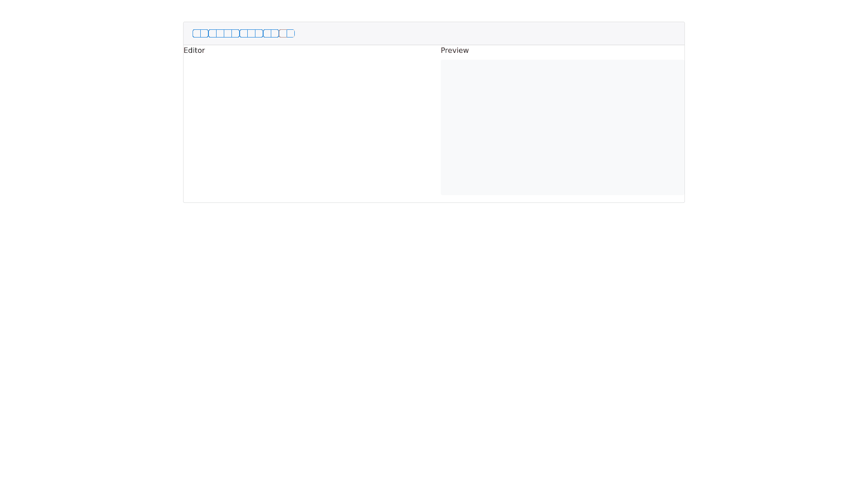Screen dimensions: 868x488
Task: Click third button of the four-button group
Action: 228,33
